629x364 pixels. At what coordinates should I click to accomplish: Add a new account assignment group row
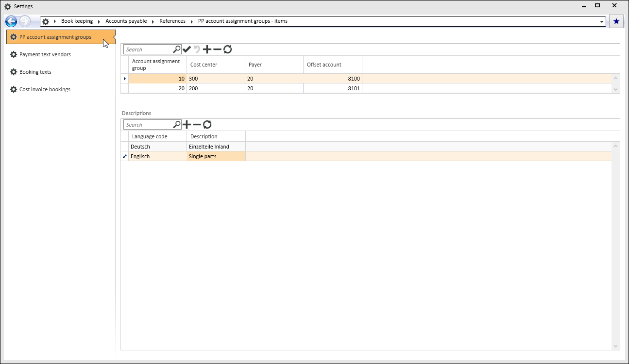207,50
